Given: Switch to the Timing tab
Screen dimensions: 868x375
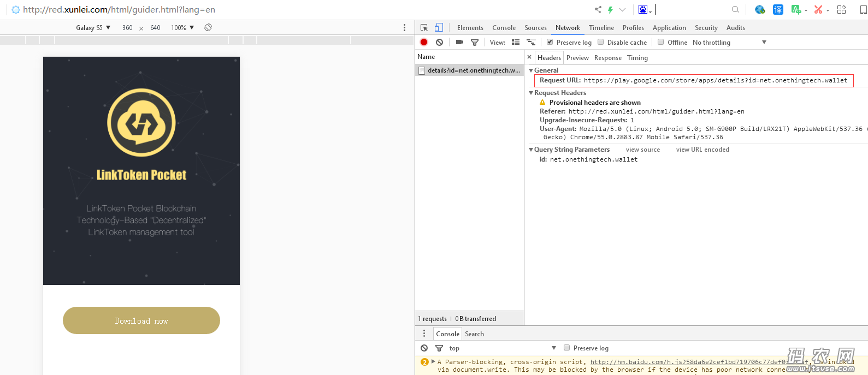Looking at the screenshot, I should (637, 57).
